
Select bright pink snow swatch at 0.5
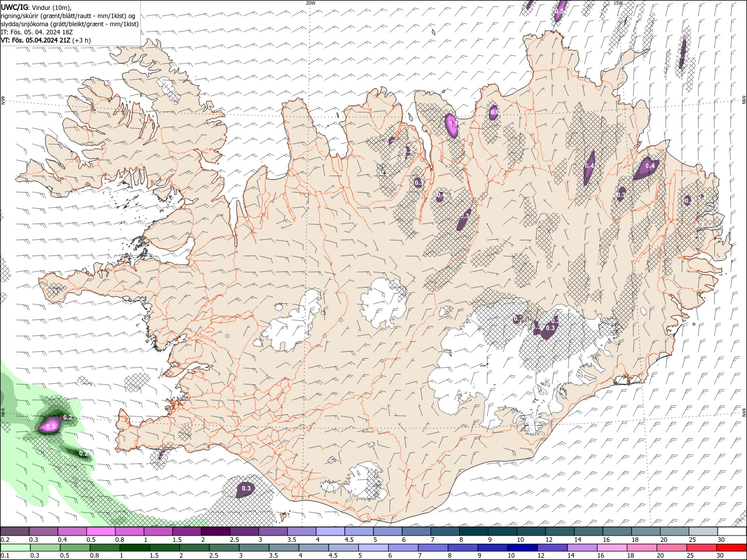pyautogui.click(x=100, y=531)
